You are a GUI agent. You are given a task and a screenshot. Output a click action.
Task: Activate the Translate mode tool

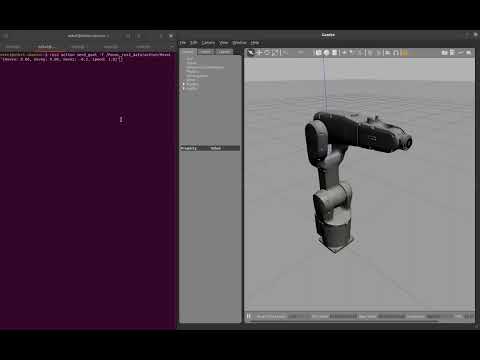pos(259,53)
